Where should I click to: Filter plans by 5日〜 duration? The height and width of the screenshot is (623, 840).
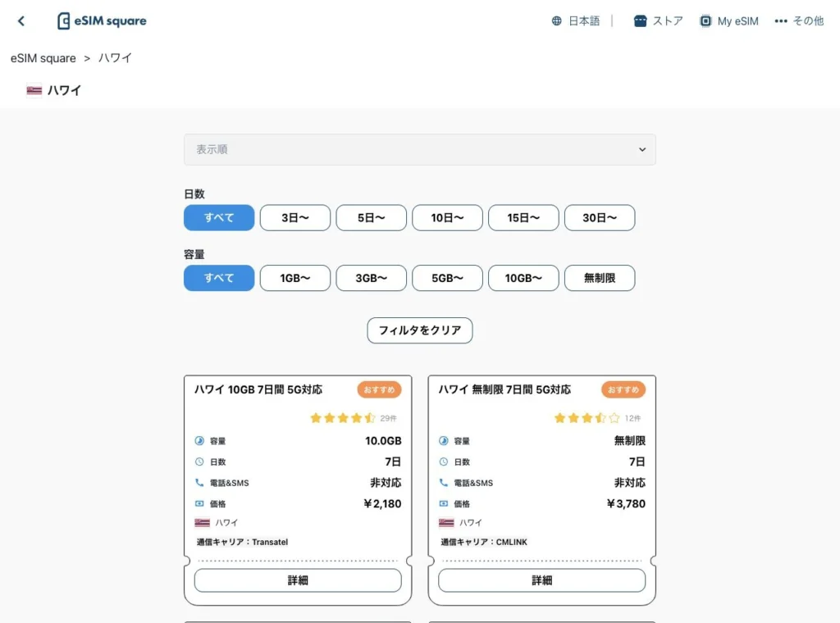[372, 218]
